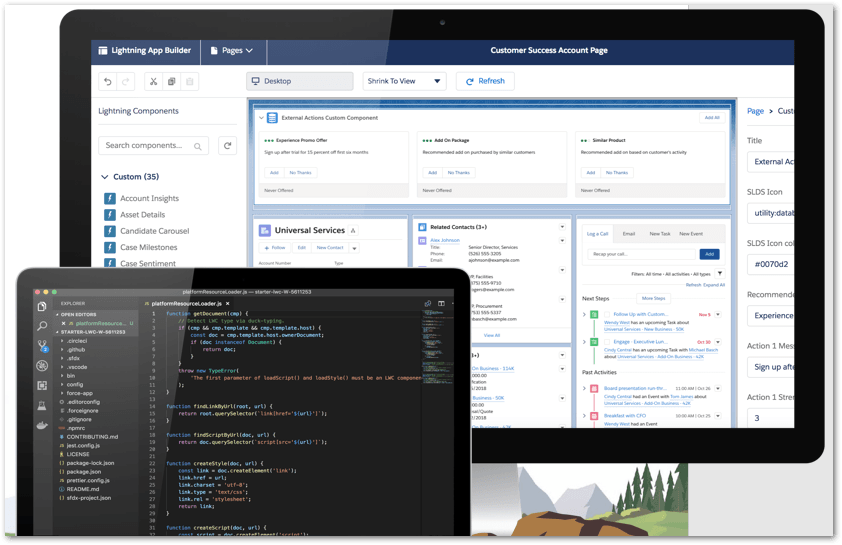The width and height of the screenshot is (842, 545).
Task: Click the cut scissors icon
Action: point(153,81)
